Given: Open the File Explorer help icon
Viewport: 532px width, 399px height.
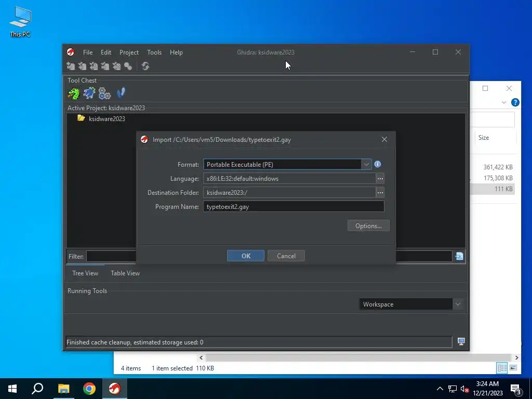Looking at the screenshot, I should tap(515, 102).
